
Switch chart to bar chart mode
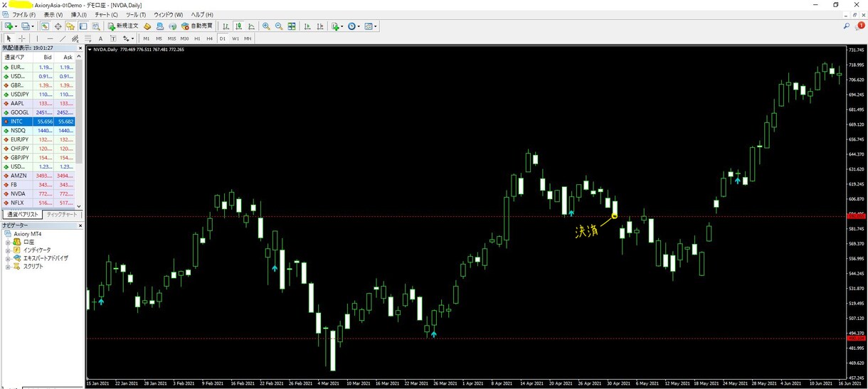pyautogui.click(x=226, y=26)
